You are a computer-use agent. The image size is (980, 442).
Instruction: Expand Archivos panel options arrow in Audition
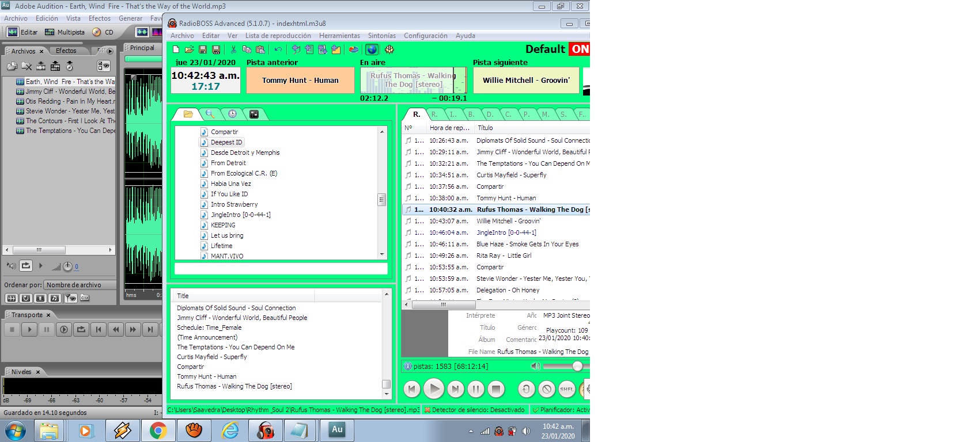[110, 51]
